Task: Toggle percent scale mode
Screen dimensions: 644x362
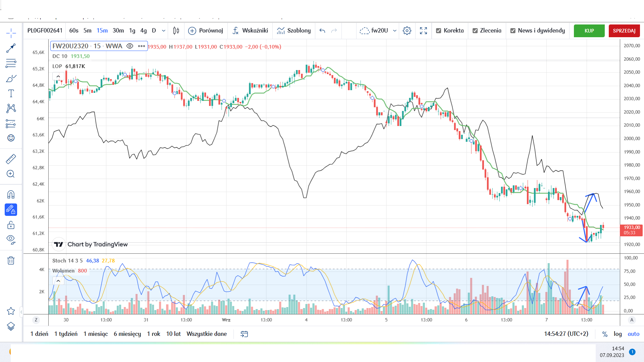Action: 605,334
